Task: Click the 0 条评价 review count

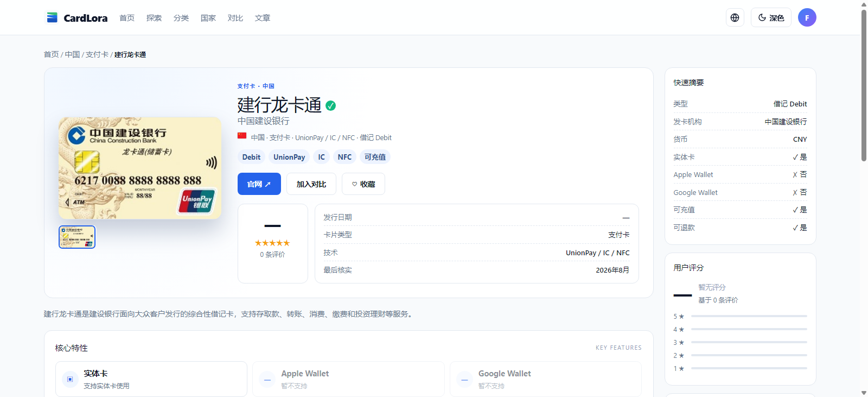Action: pyautogui.click(x=272, y=254)
